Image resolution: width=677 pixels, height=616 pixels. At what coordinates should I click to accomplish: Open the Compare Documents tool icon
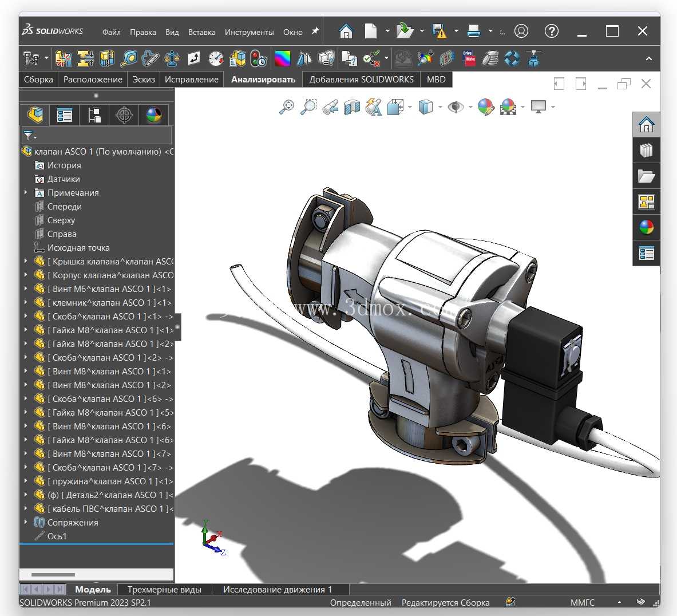[x=349, y=59]
